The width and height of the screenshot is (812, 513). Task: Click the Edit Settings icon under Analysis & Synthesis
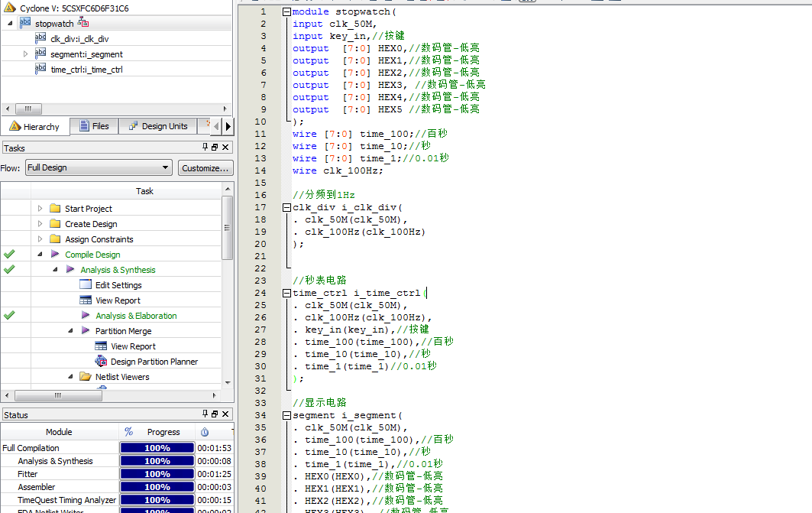(x=86, y=285)
